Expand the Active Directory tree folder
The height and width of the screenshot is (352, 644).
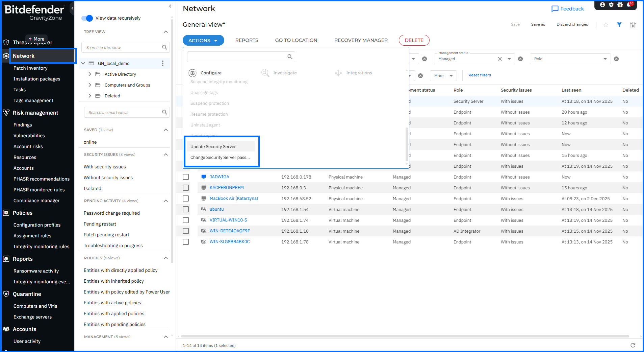point(90,74)
